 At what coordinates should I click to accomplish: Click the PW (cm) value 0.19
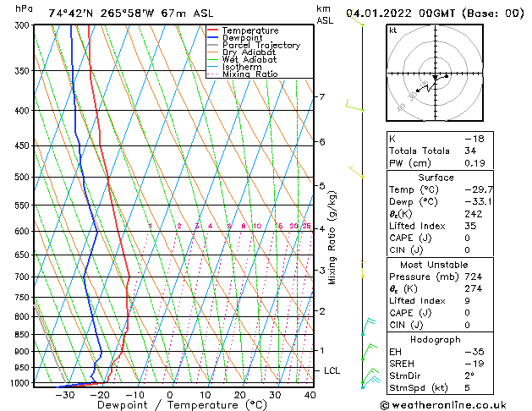[x=474, y=163]
